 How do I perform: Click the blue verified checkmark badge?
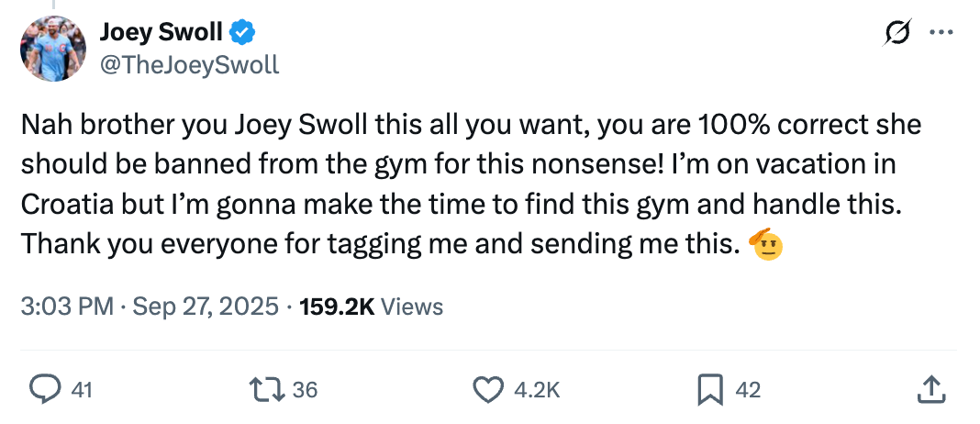(242, 32)
